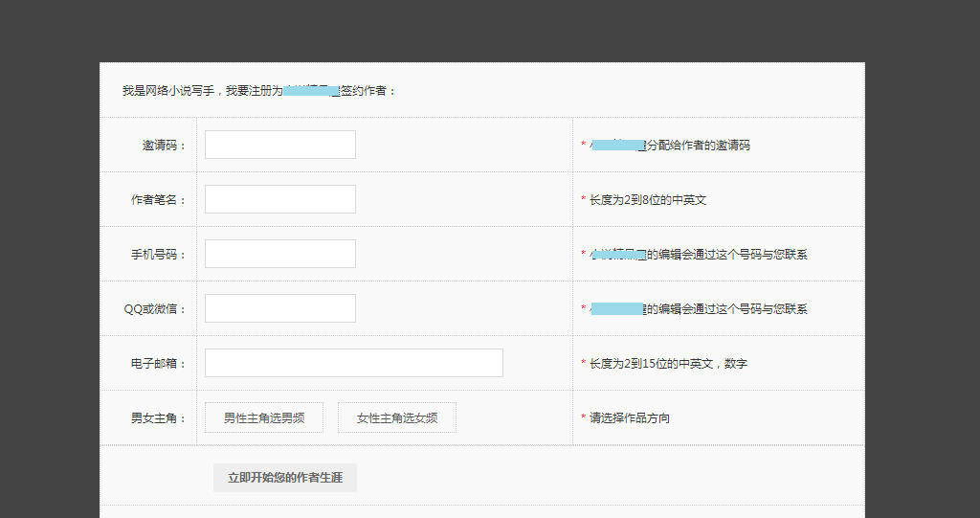Click the 电子邮箱 email input box
Viewport: 980px width, 518px height.
pyautogui.click(x=353, y=363)
